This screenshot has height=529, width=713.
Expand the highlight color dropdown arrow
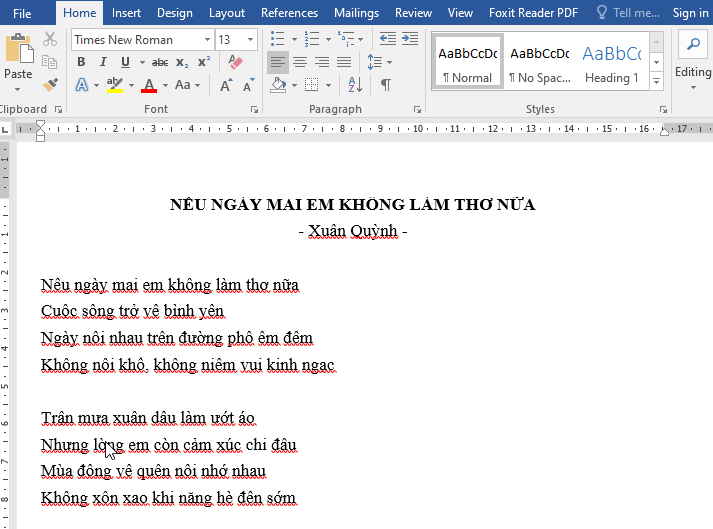[x=131, y=85]
